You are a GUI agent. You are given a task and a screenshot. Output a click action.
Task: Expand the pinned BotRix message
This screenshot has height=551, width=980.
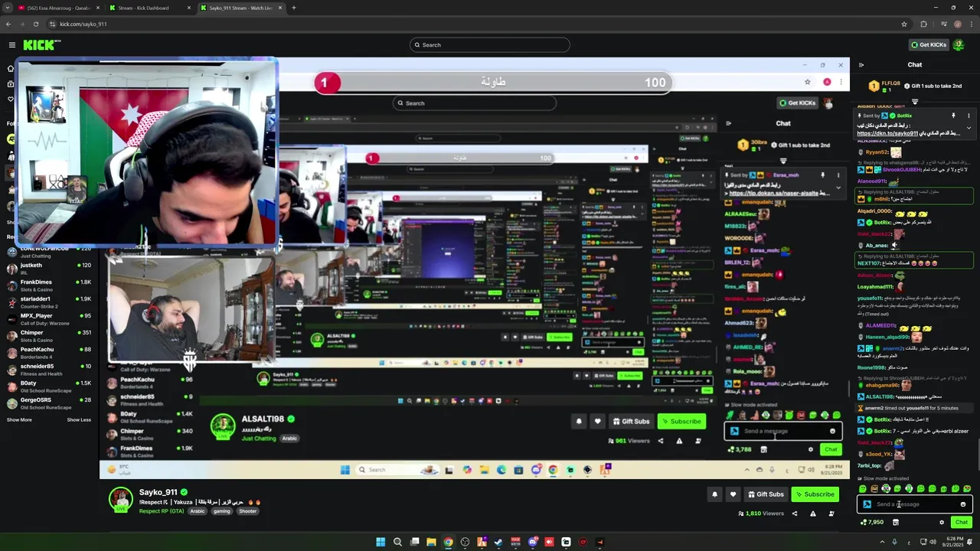969,128
